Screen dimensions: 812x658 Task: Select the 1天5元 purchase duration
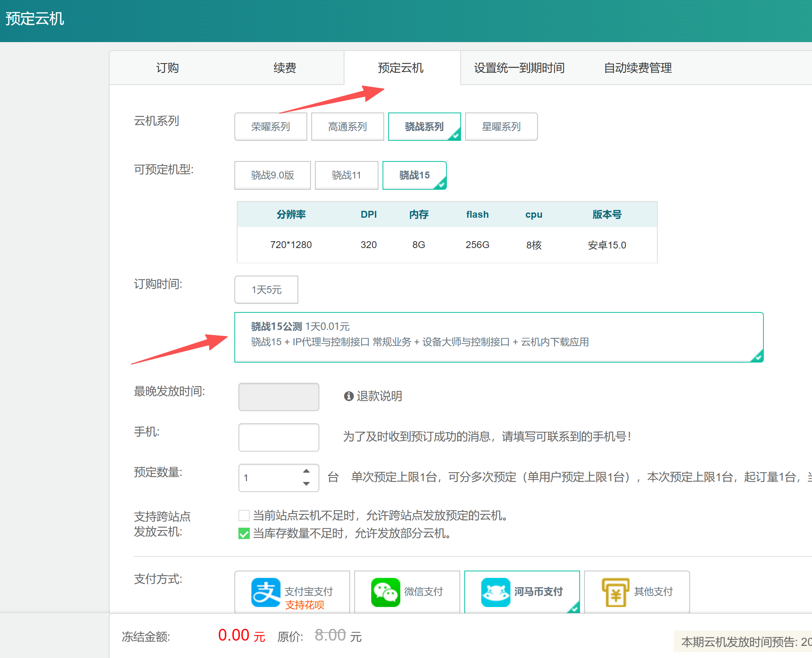point(266,290)
